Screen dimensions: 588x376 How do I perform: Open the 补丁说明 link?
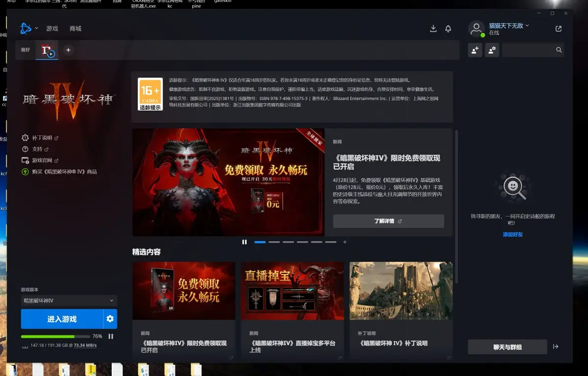(x=42, y=138)
